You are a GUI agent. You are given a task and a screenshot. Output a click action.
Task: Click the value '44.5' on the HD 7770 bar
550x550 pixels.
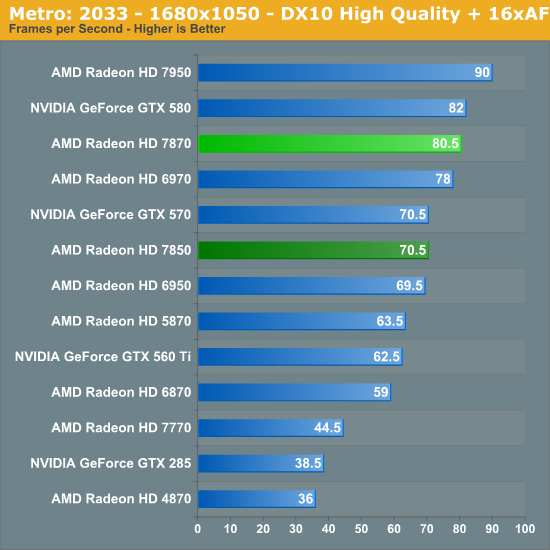coord(328,428)
